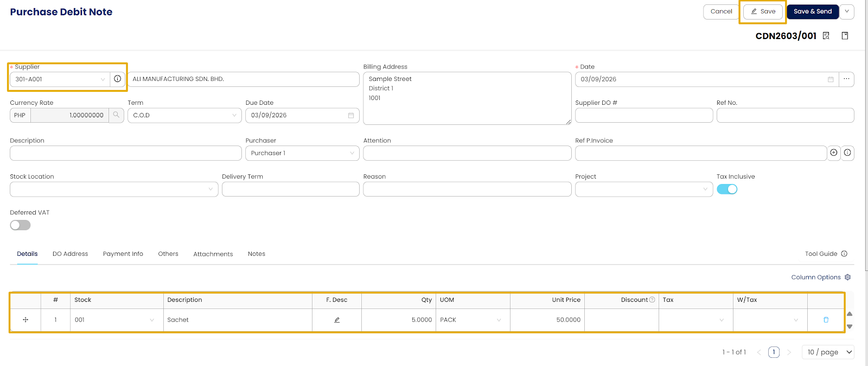
Task: Switch to the DO Address tab
Action: click(x=70, y=254)
